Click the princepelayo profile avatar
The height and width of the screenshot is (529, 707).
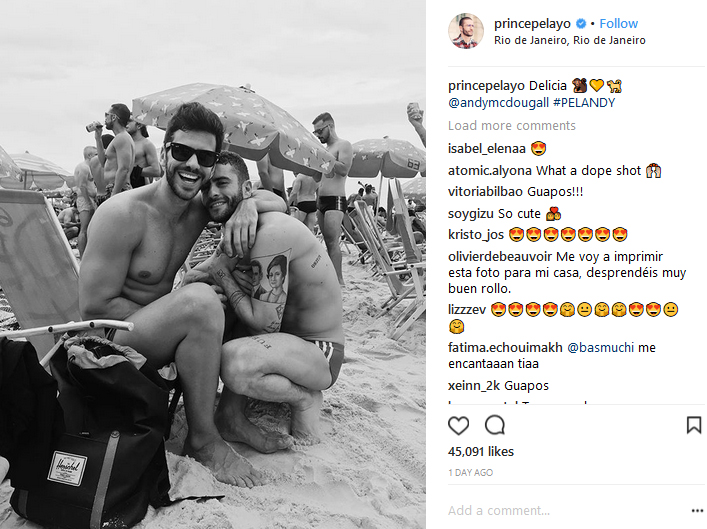466,31
